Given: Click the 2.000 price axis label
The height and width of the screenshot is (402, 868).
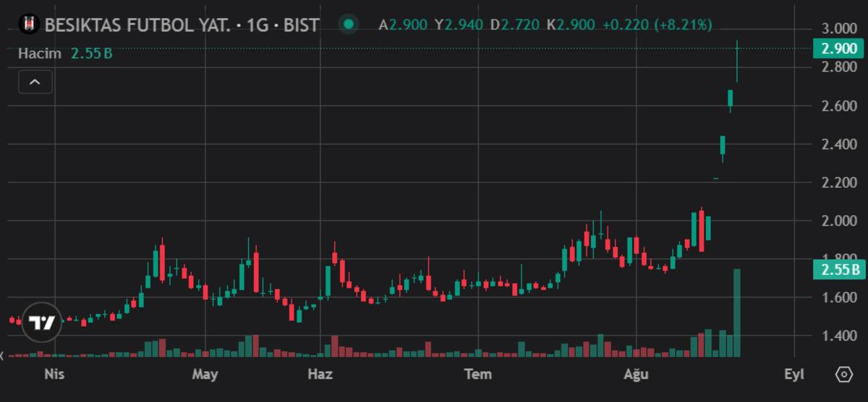Looking at the screenshot, I should (x=838, y=221).
